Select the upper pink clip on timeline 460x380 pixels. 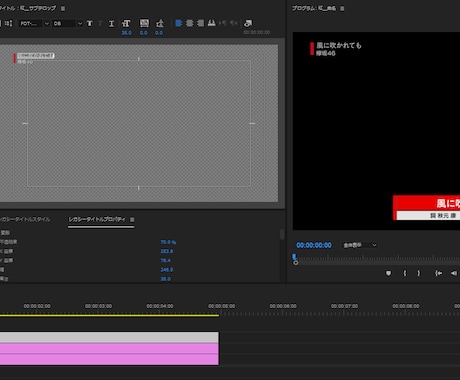point(109,348)
